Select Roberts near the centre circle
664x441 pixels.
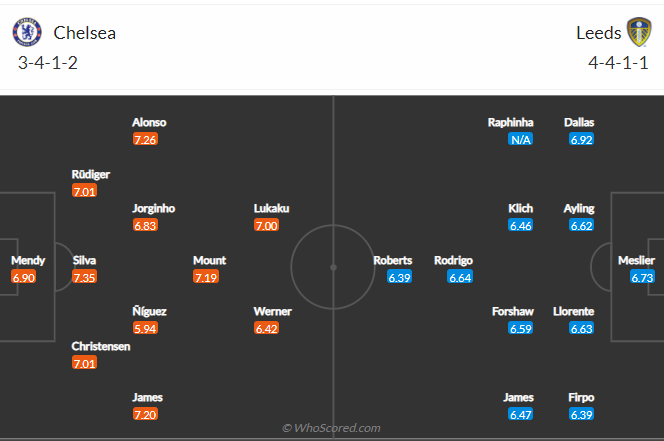[x=393, y=260]
